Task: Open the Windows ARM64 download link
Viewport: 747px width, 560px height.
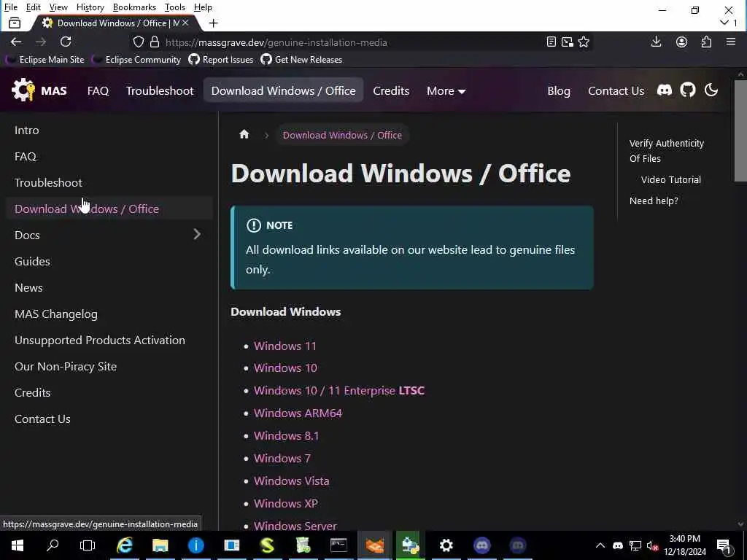Action: 298,413
